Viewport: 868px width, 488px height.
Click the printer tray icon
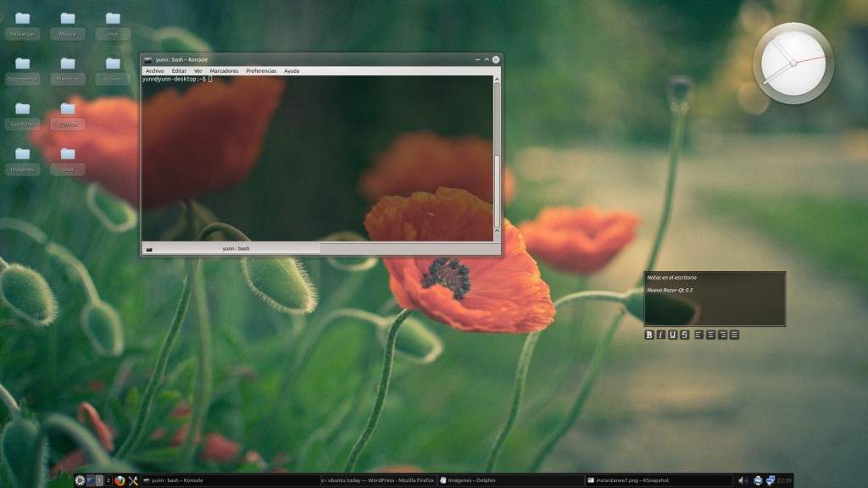tap(757, 481)
